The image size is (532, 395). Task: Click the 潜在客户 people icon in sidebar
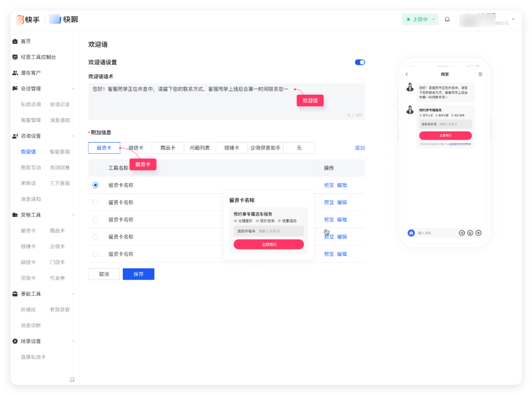click(x=15, y=73)
